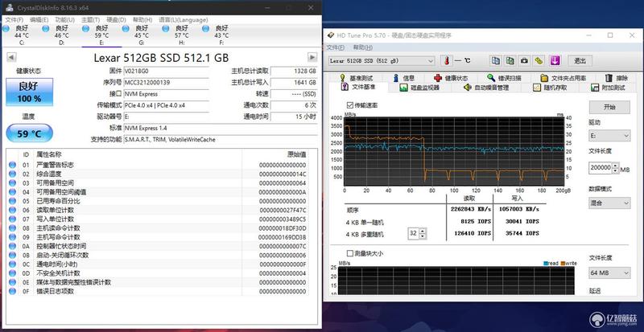Screen dimensions: 644x332
Task: Click the purple download arrow icon in HD Tune
Action: click(x=555, y=61)
